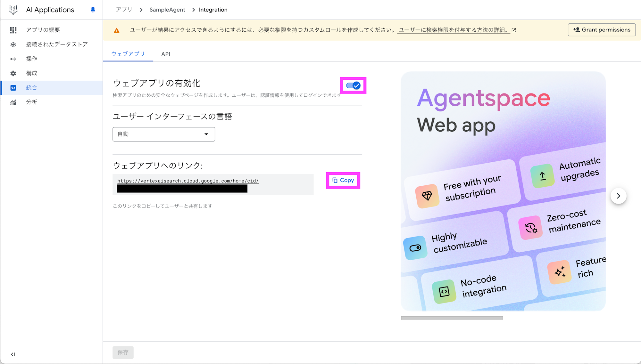Screen dimensions: 641x364
Task: Click the 保存 button
Action: coord(123,352)
